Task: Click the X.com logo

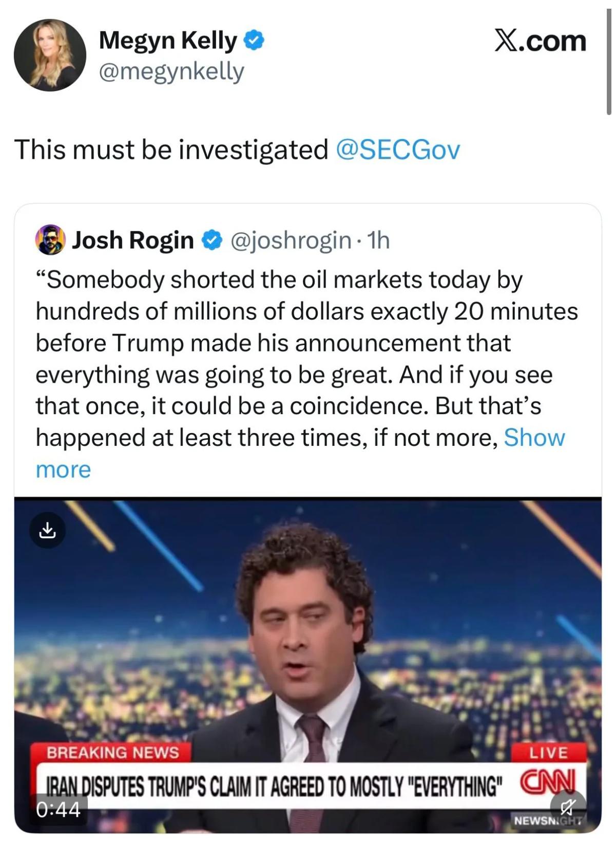Action: point(540,41)
